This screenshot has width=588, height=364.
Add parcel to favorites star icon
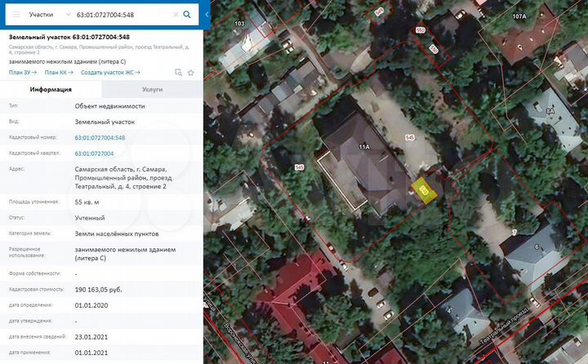tap(191, 73)
